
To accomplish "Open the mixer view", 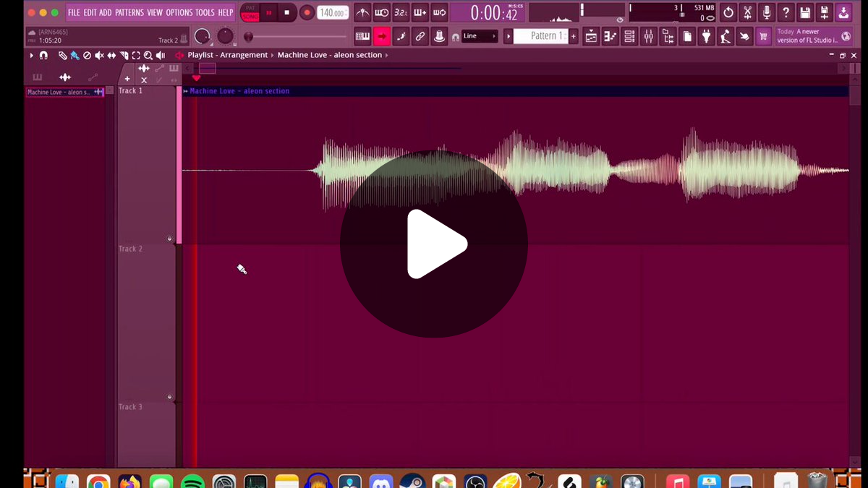I will coord(649,36).
